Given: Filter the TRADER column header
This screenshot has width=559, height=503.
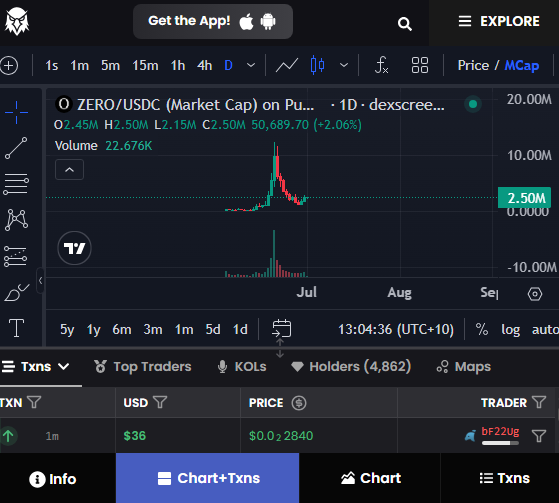Looking at the screenshot, I should coord(539,402).
